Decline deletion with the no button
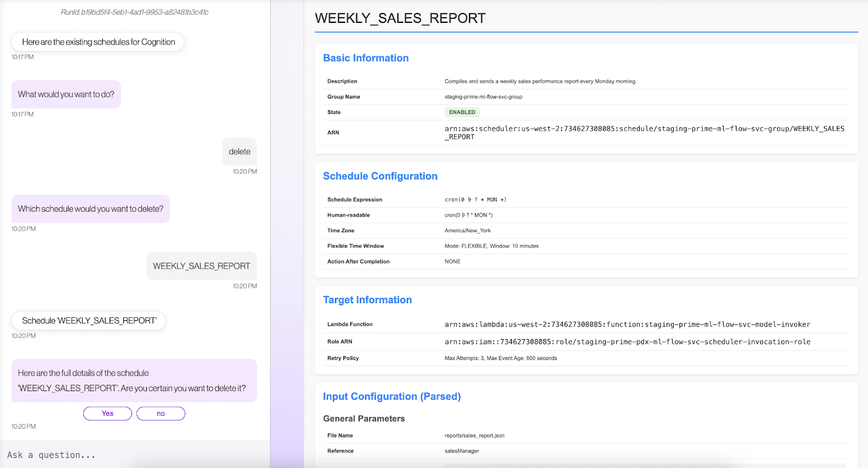Screen dimensions: 868x468 pos(161,413)
